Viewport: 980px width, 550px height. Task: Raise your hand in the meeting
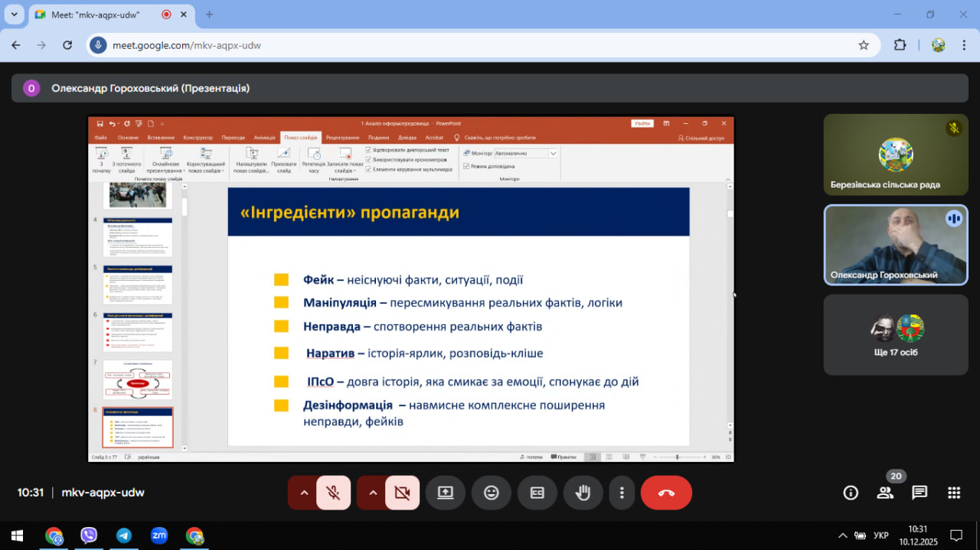[x=583, y=493]
